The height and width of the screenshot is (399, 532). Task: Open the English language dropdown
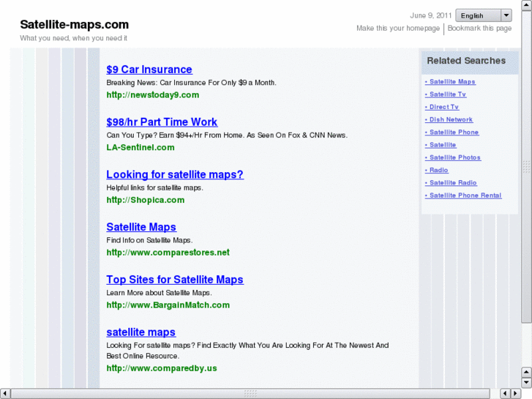[x=483, y=15]
